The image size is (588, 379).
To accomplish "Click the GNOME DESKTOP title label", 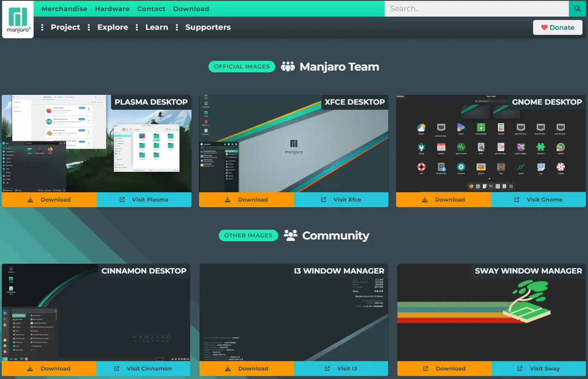I will coord(547,102).
